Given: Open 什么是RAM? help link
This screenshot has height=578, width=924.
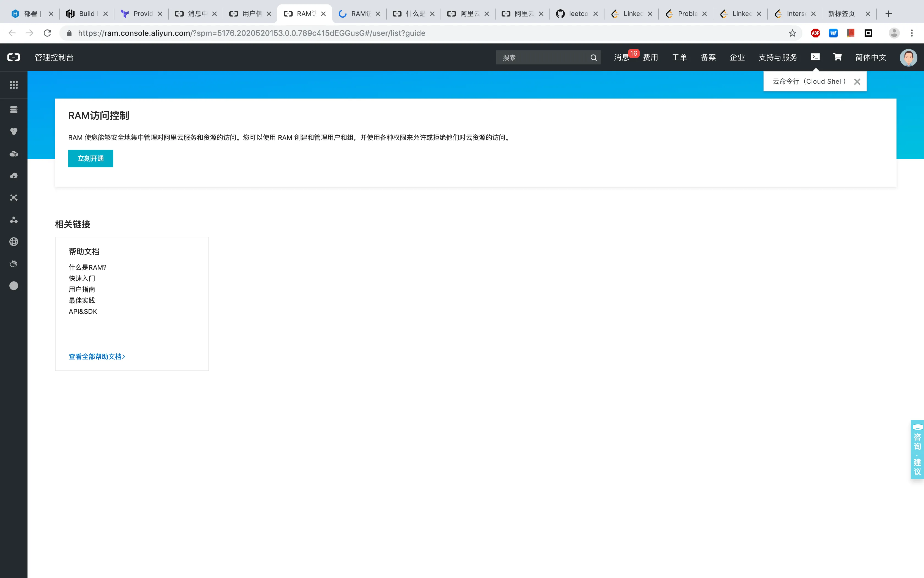Looking at the screenshot, I should pos(87,267).
